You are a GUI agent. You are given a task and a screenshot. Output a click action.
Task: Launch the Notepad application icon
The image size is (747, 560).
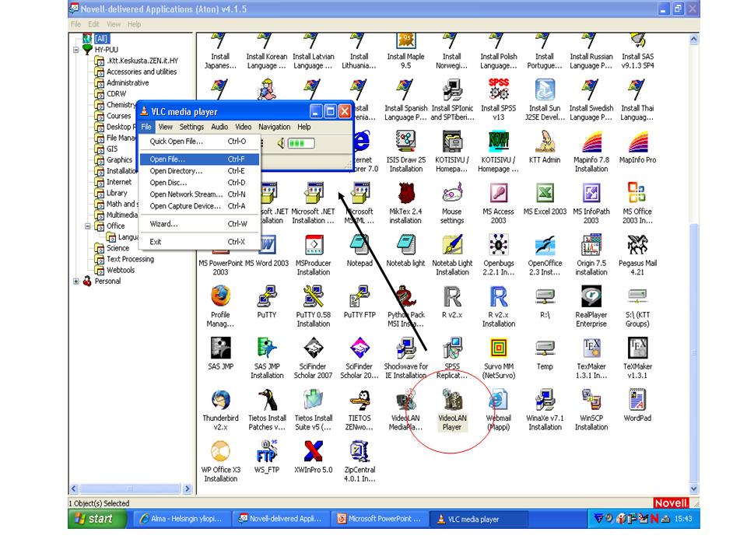coord(359,245)
